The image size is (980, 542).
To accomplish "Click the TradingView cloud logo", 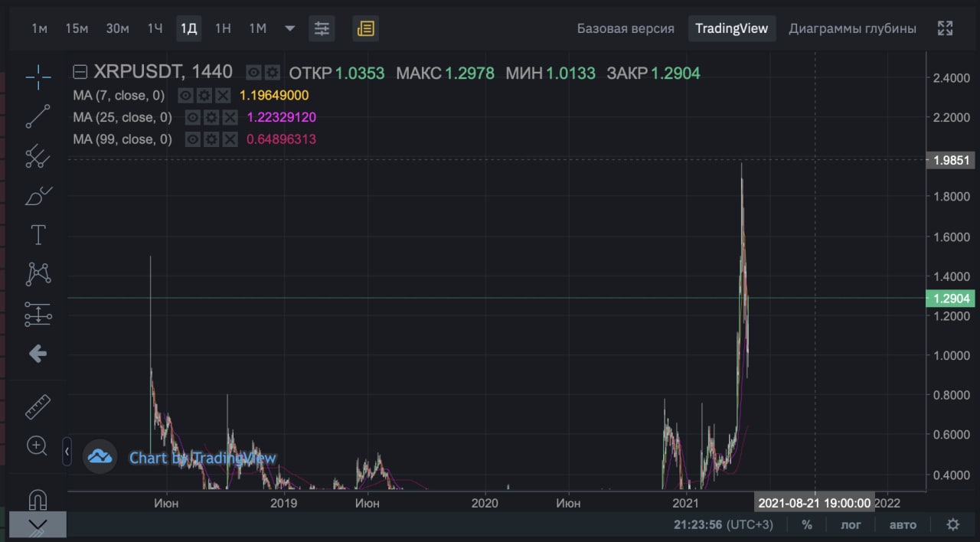I will pos(100,456).
